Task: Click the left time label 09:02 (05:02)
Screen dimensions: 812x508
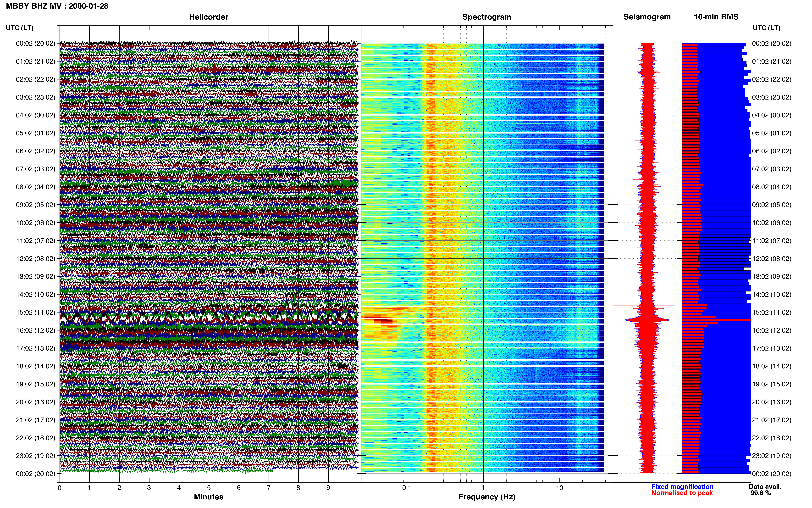Action: (36, 205)
